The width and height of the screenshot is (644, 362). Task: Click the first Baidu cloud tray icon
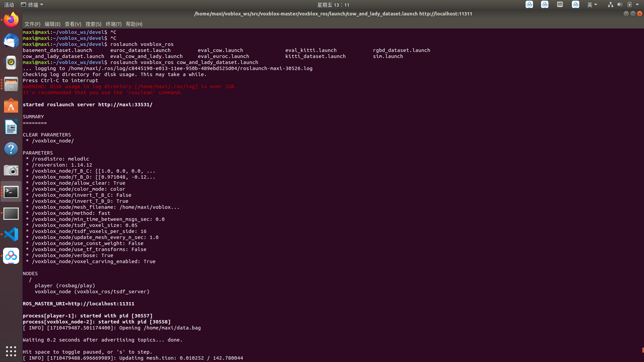(x=529, y=5)
